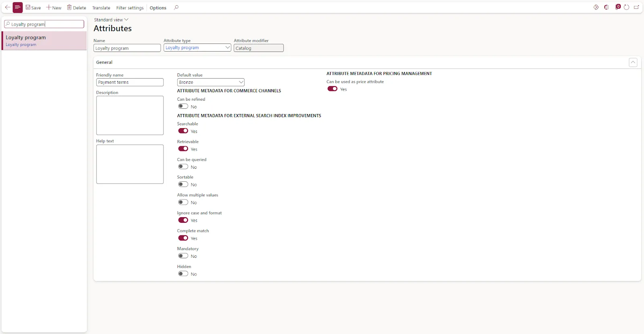The height and width of the screenshot is (334, 644).
Task: Select Loyalty program in the list pane
Action: pos(44,41)
